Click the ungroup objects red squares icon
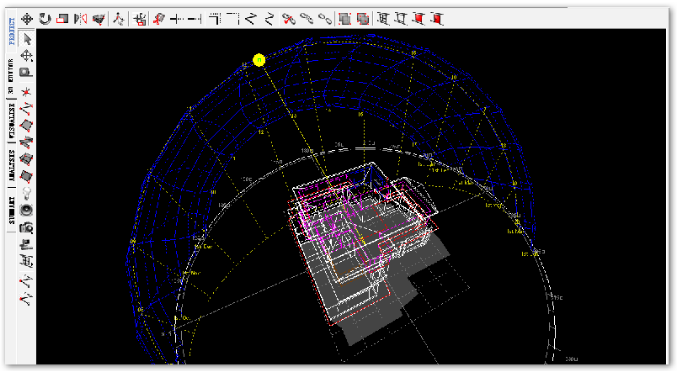This screenshot has width=678, height=371. (x=363, y=19)
